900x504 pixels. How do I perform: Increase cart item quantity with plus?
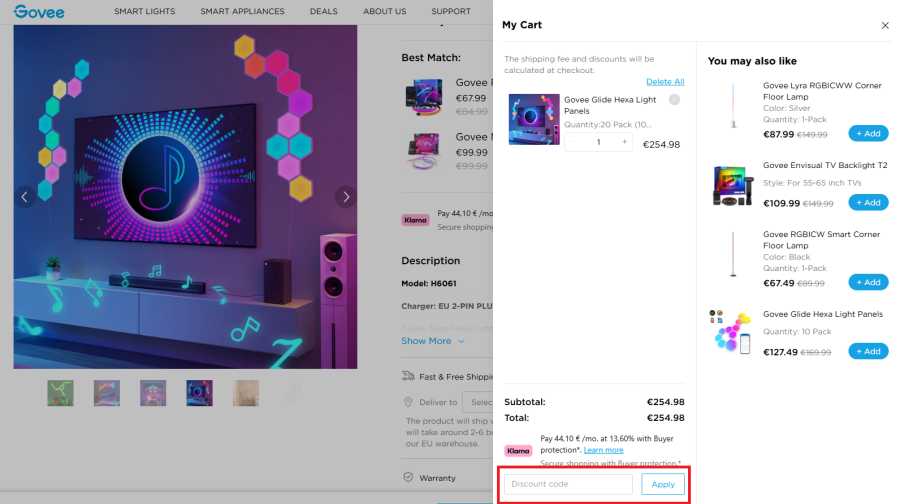[x=625, y=143]
